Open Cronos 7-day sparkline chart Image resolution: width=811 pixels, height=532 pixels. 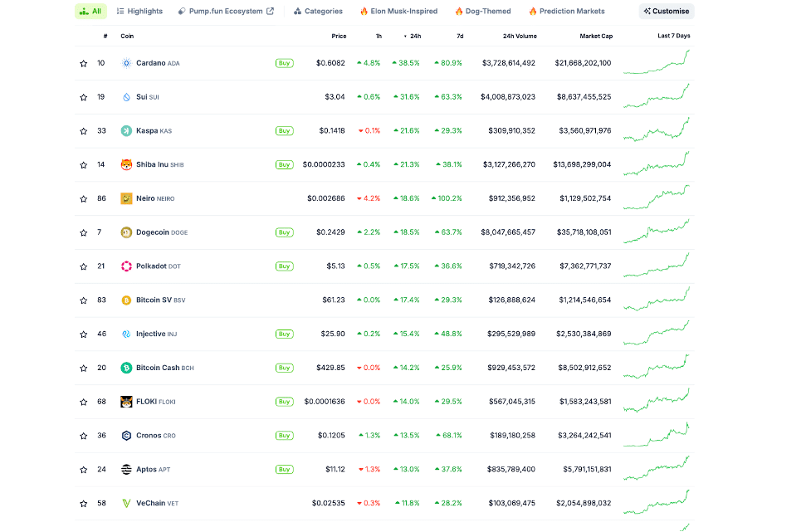(x=657, y=436)
